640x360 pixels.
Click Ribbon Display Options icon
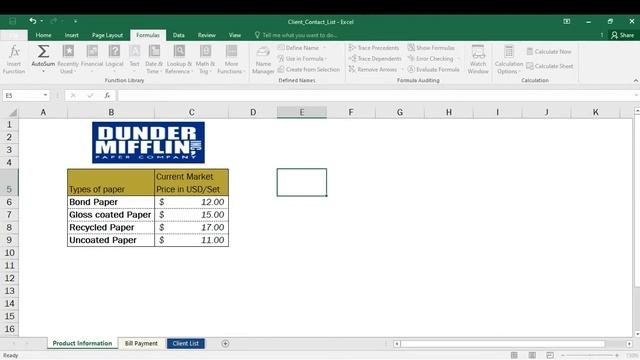click(567, 21)
